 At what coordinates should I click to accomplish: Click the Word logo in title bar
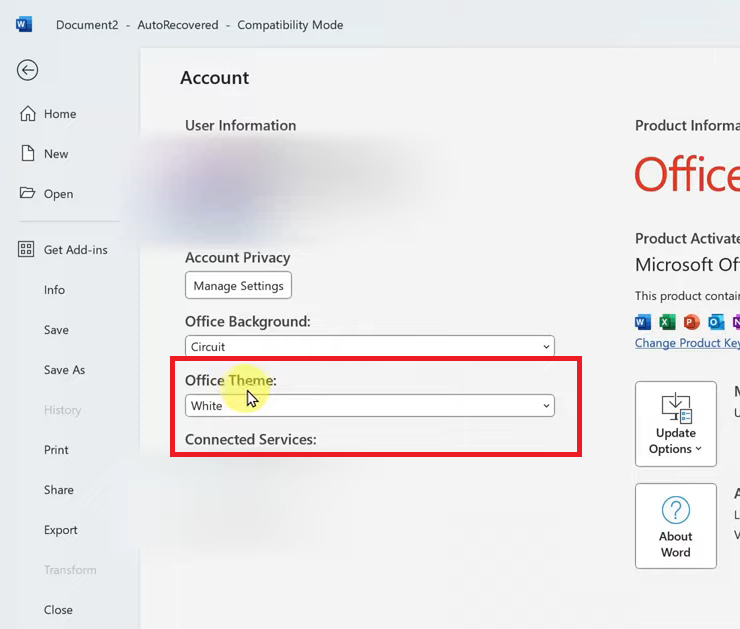click(24, 24)
